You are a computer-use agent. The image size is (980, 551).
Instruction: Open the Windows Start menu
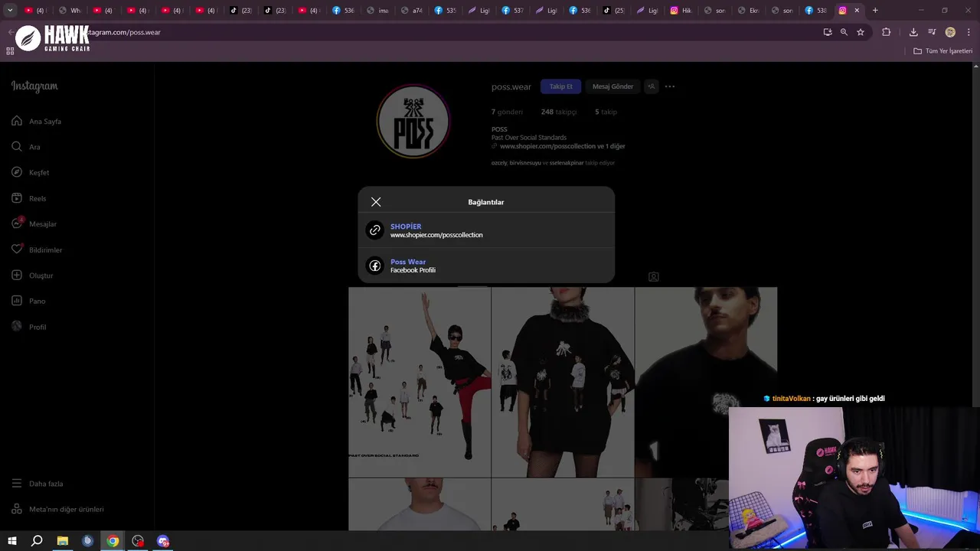(x=11, y=541)
